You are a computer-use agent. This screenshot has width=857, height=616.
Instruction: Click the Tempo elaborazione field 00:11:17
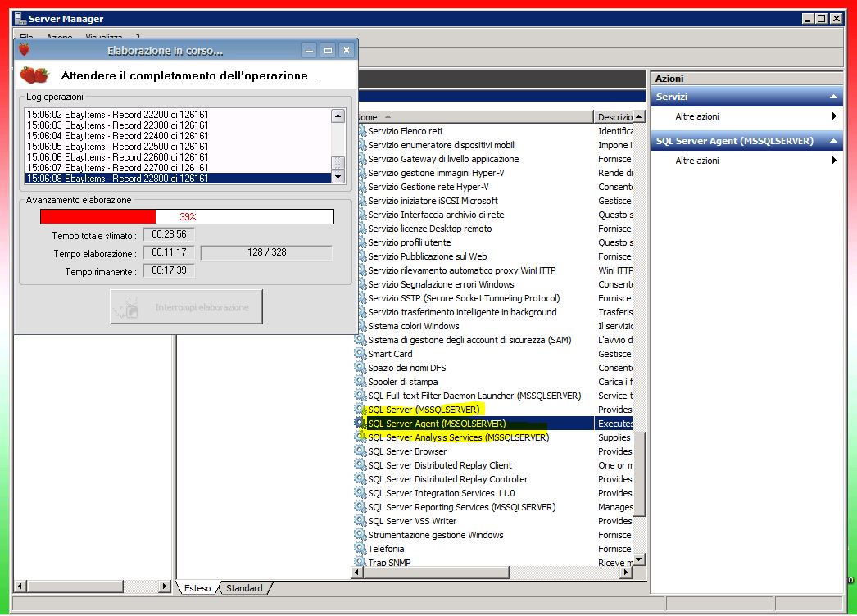pos(169,252)
